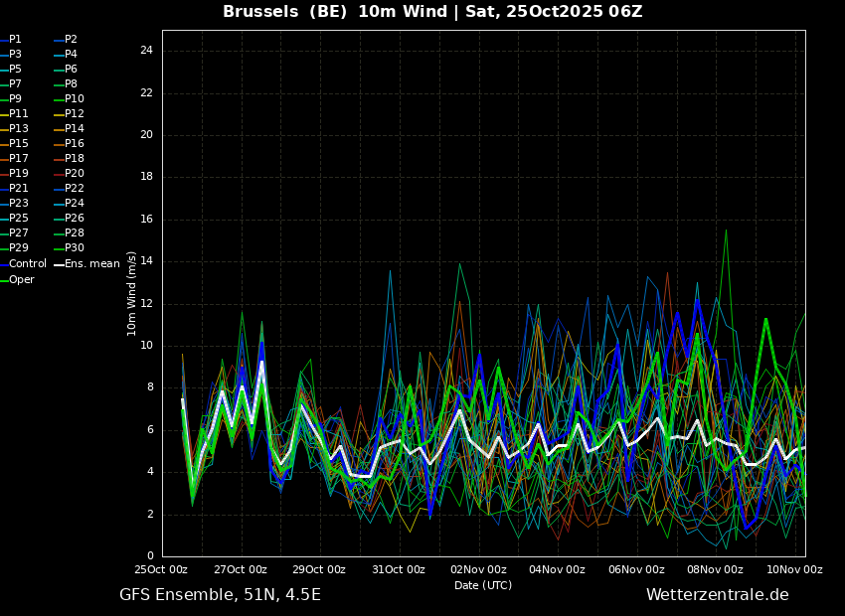Click the 24 value on y-axis

pos(146,51)
